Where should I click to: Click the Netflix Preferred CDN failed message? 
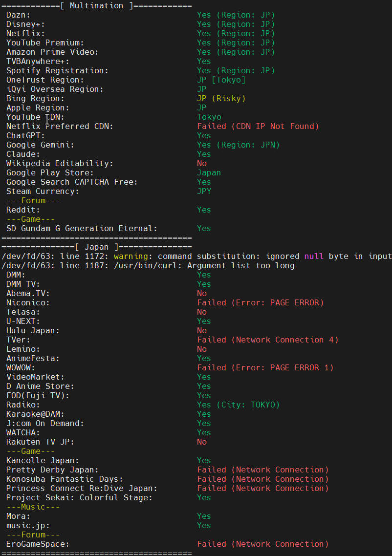(x=258, y=127)
